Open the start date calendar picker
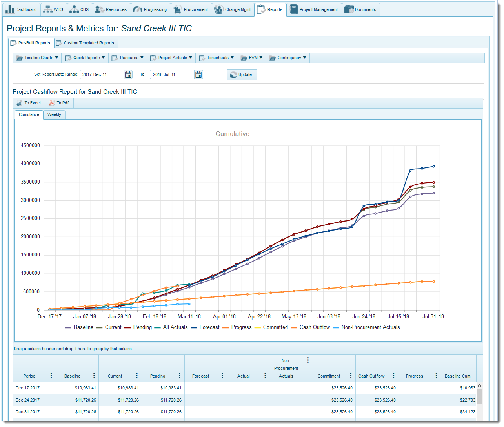Viewport: 504px width, 427px height. pos(128,74)
